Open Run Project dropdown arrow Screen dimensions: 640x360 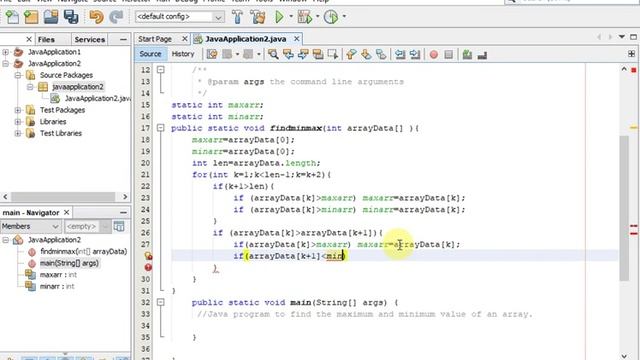coord(291,17)
